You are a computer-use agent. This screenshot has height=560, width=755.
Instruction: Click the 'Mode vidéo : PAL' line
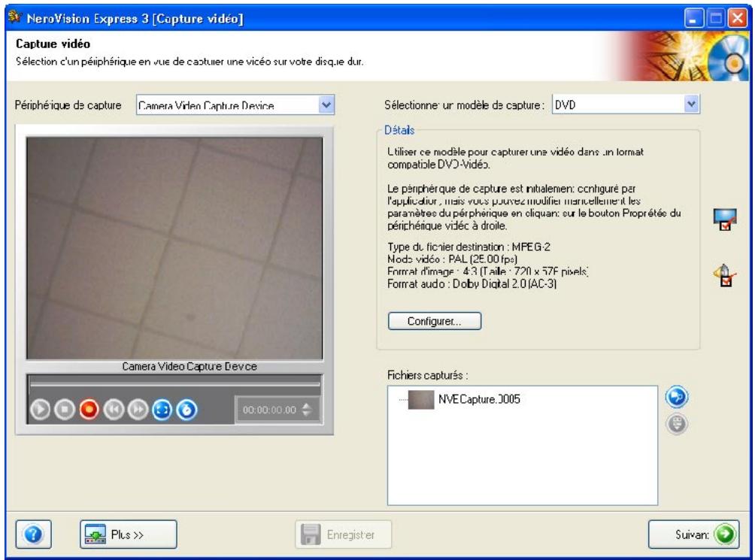point(452,259)
